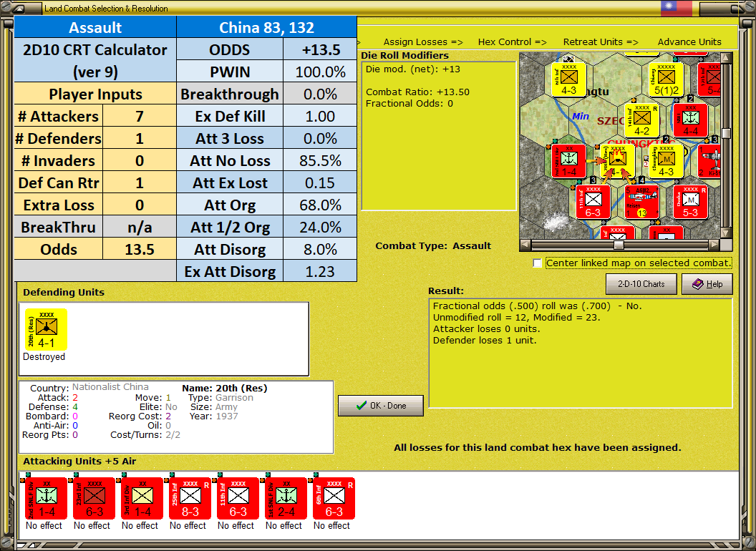Click the Name: 20th (Res) label
This screenshot has width=756, height=551.
(x=225, y=388)
